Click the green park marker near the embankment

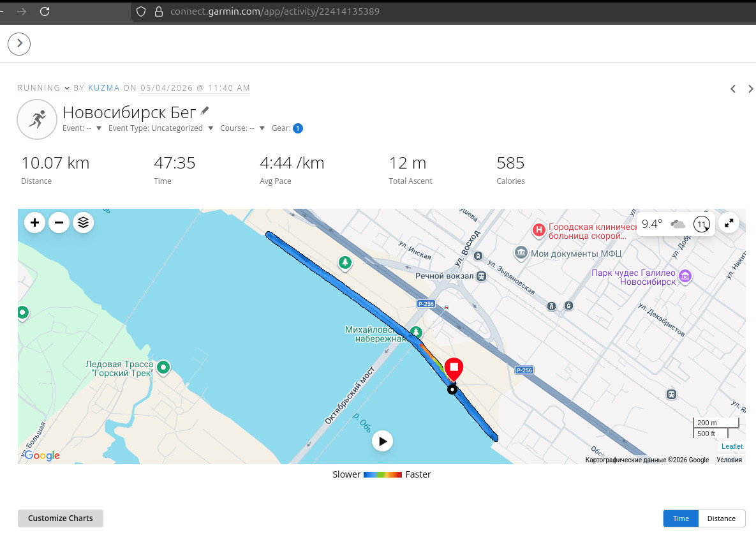click(345, 262)
